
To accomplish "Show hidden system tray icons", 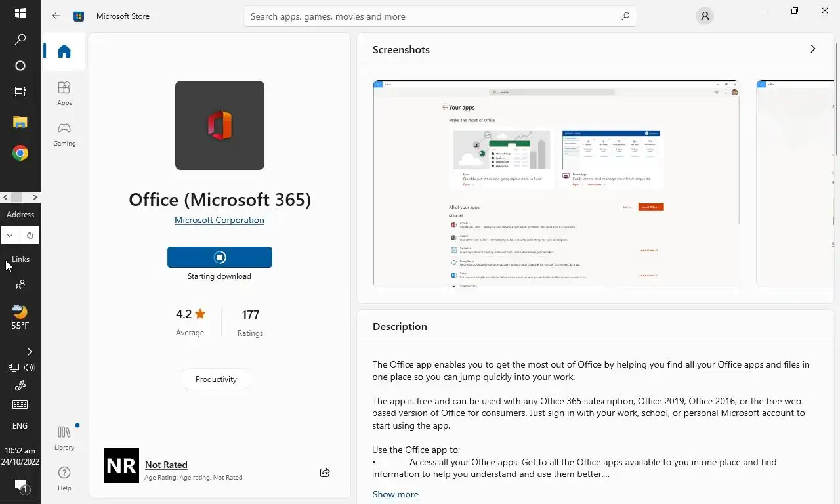I will point(29,352).
